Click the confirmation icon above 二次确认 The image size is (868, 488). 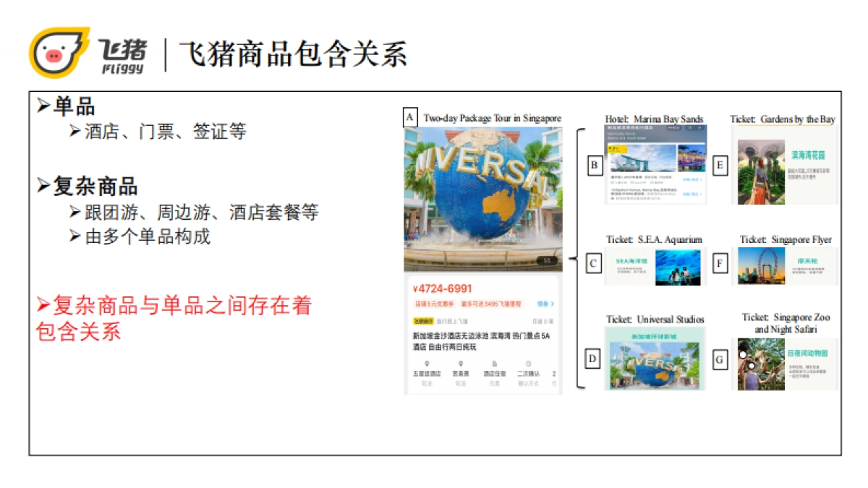click(528, 363)
